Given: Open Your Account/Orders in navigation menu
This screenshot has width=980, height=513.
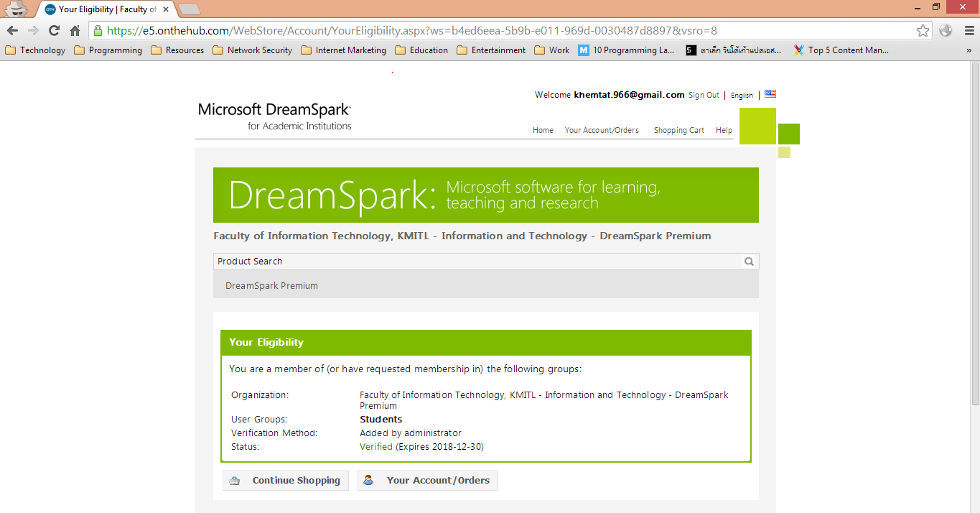Looking at the screenshot, I should click(602, 130).
